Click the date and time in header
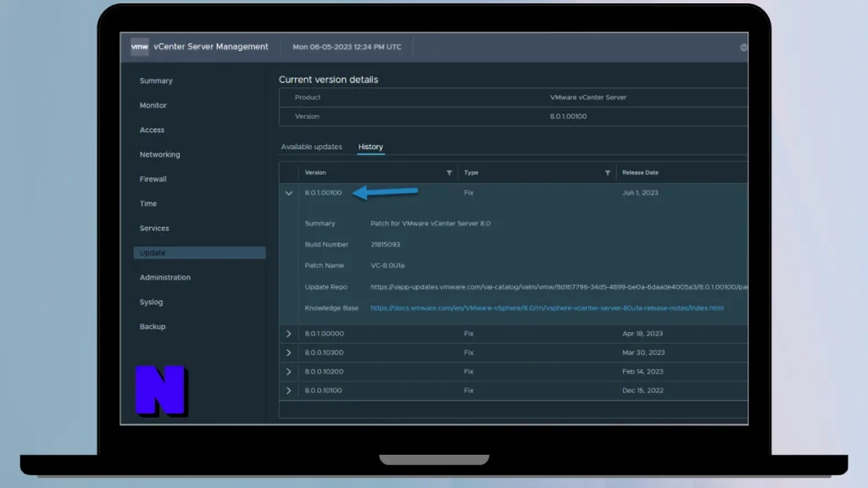868x488 pixels. coord(347,47)
